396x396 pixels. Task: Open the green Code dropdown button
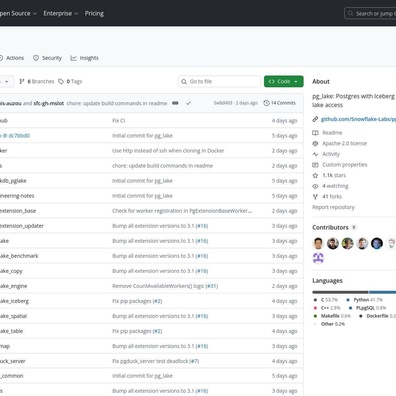click(x=284, y=81)
